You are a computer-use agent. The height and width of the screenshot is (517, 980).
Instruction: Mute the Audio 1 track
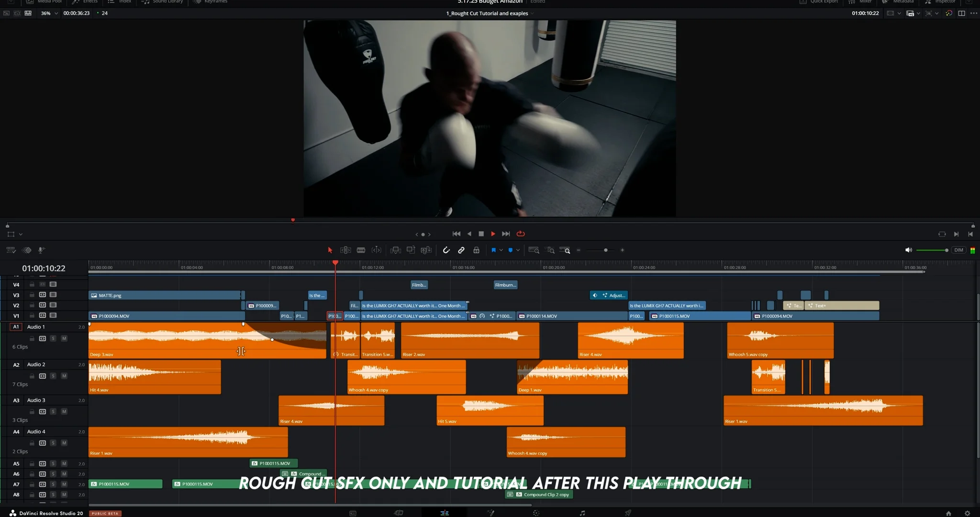click(x=64, y=338)
